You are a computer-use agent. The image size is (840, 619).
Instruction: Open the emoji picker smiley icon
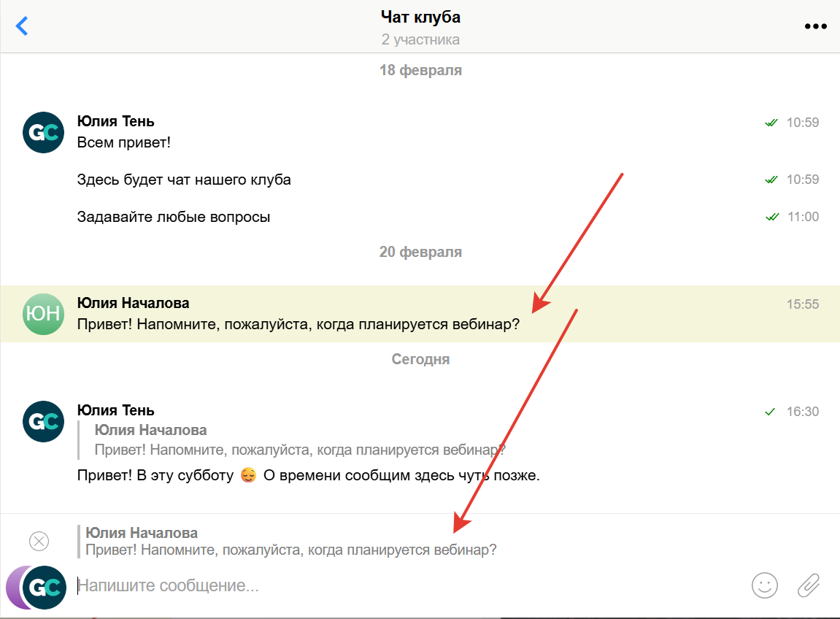click(764, 585)
